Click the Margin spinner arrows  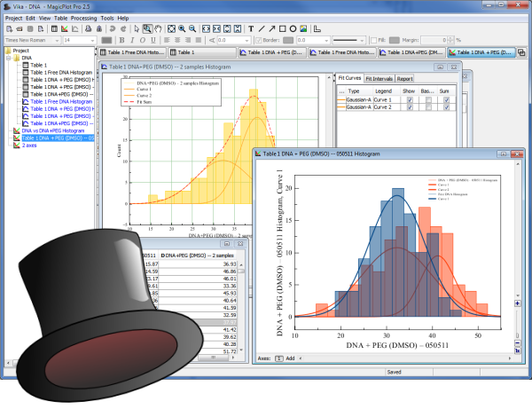[x=450, y=41]
